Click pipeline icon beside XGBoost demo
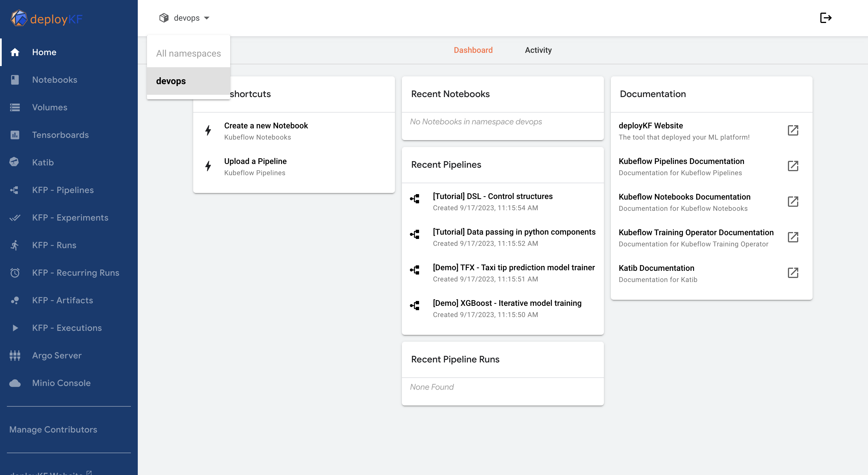This screenshot has width=868, height=475. (x=415, y=306)
